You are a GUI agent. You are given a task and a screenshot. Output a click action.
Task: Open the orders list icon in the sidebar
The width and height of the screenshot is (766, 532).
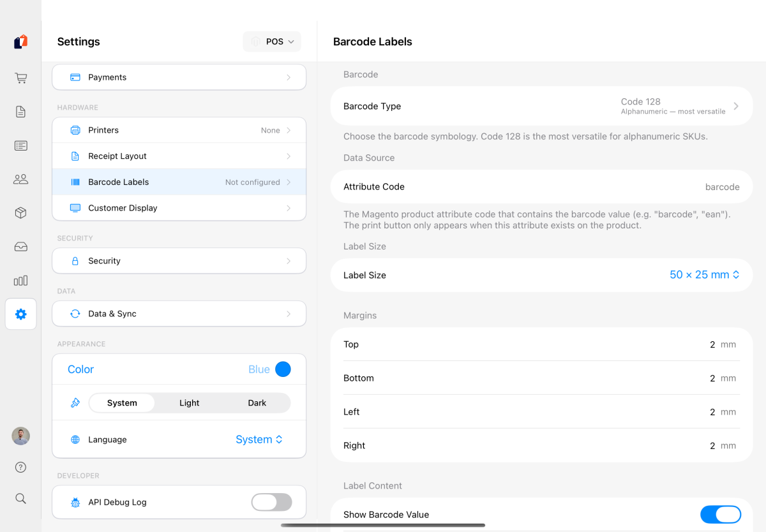[20, 145]
